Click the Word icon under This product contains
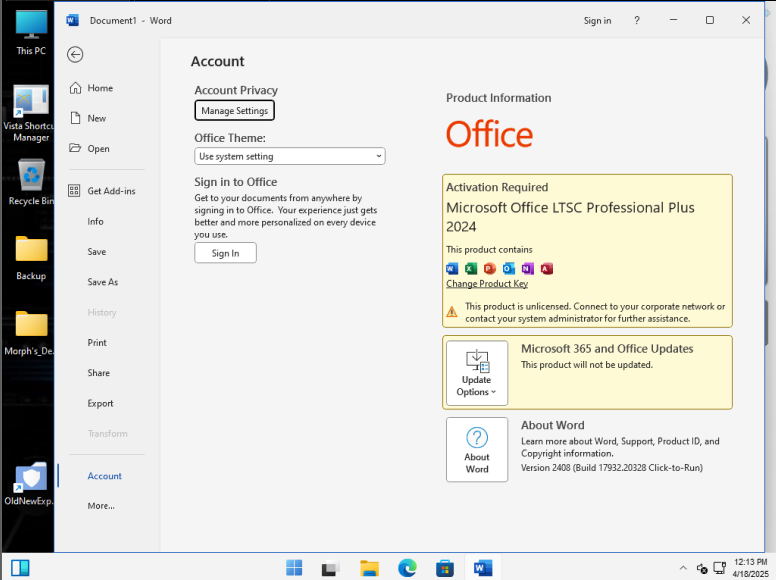 coord(452,269)
